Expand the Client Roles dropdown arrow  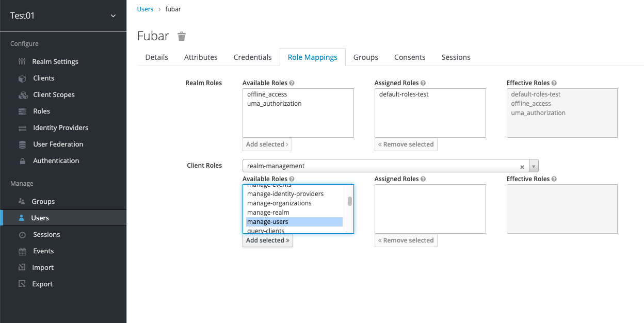click(534, 166)
